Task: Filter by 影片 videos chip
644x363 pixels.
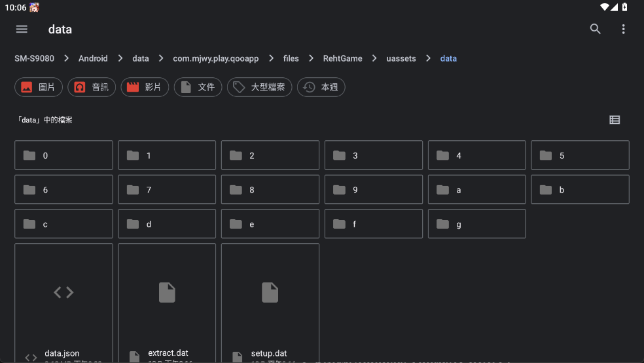Action: [145, 87]
